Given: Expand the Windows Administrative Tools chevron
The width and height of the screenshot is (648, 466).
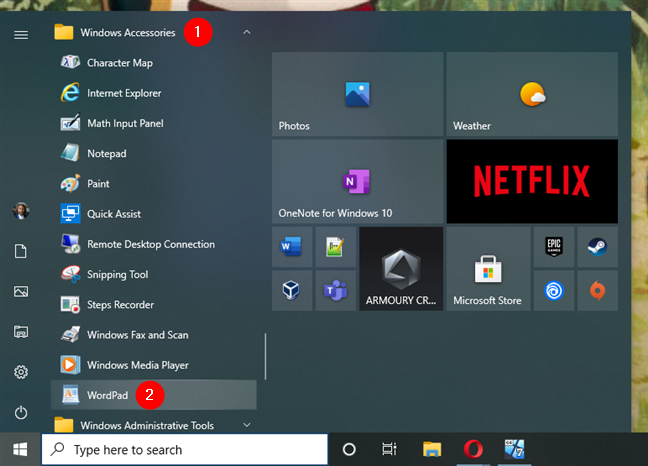Looking at the screenshot, I should pyautogui.click(x=247, y=425).
